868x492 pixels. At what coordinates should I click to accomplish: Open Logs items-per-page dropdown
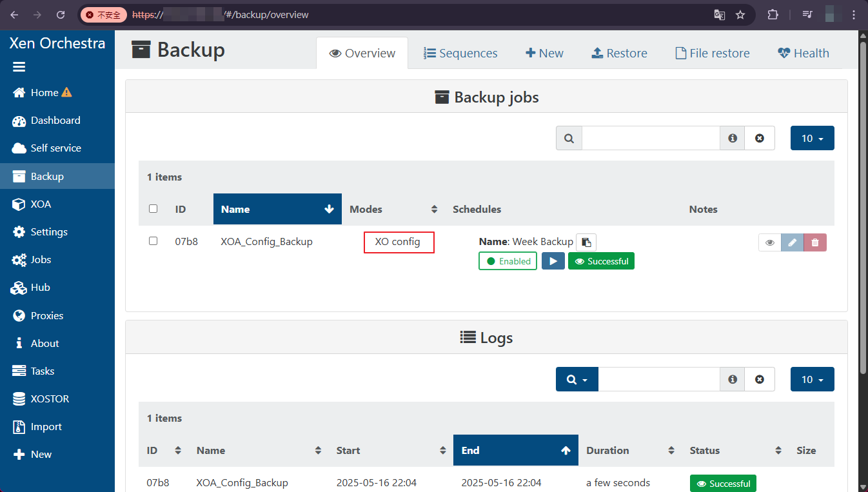click(813, 379)
